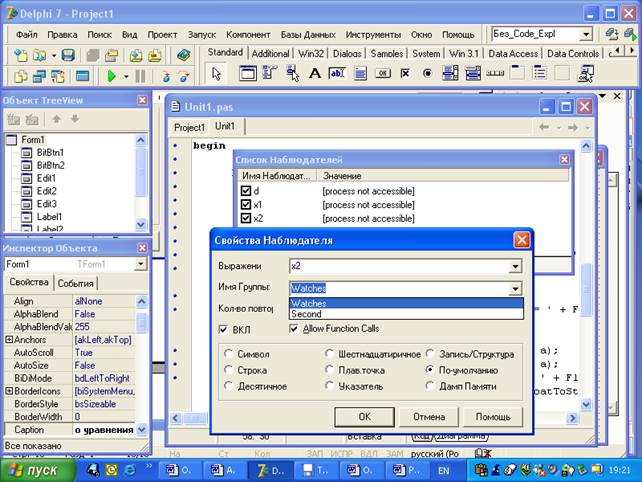Click Add file to project icon
The width and height of the screenshot is (642, 482).
pos(136,55)
